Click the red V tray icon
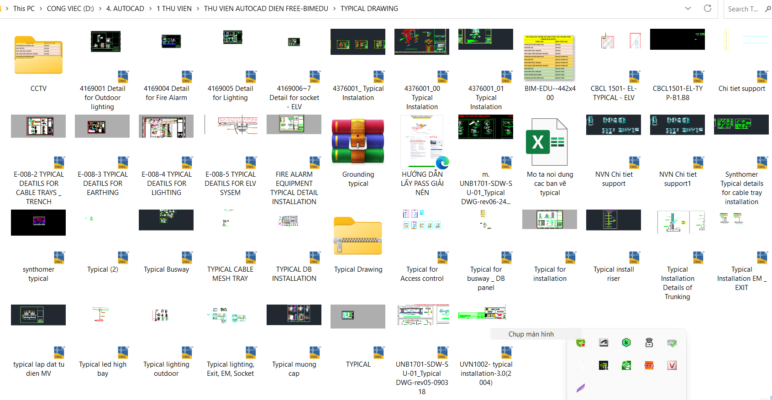The width and height of the screenshot is (772, 400). click(x=672, y=364)
